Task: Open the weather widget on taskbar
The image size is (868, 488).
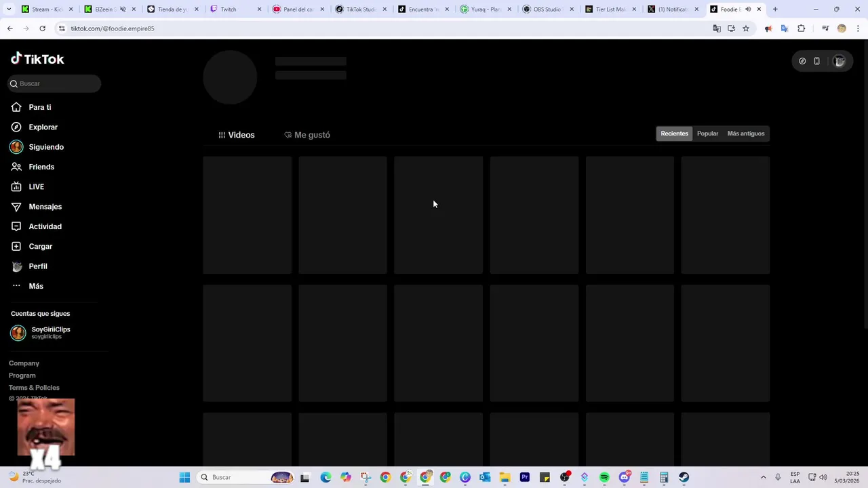Action: pyautogui.click(x=35, y=477)
